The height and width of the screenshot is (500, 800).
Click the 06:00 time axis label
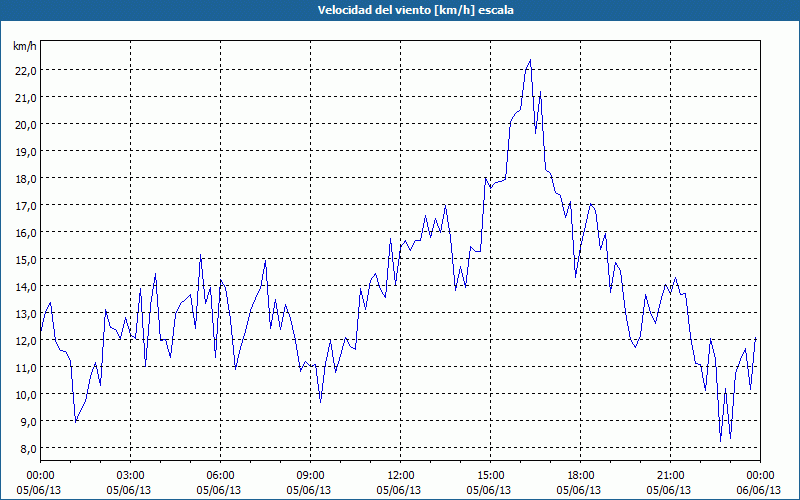point(220,476)
